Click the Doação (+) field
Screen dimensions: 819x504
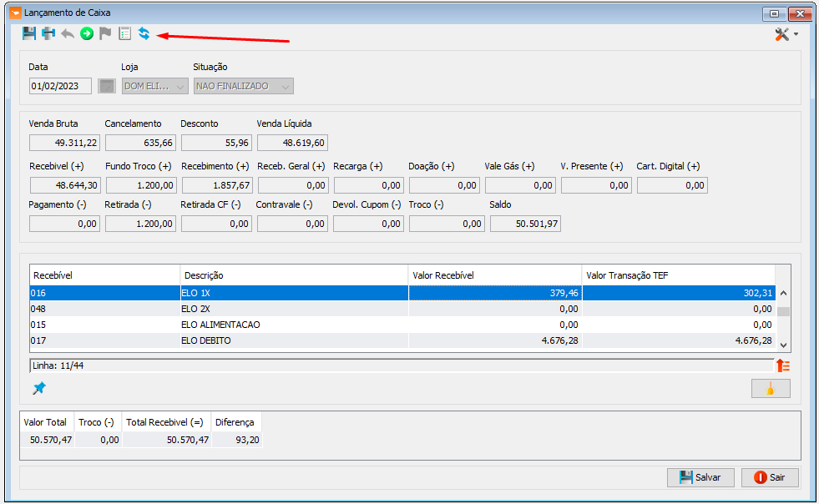pyautogui.click(x=444, y=185)
